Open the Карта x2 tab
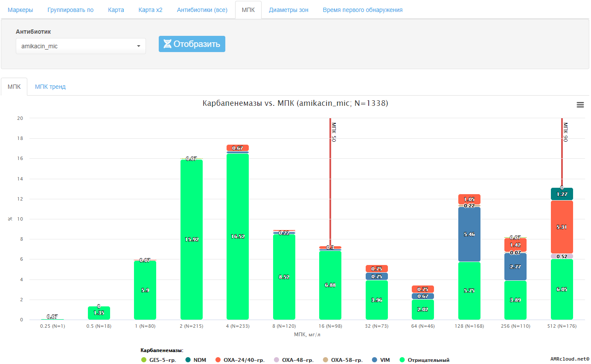This screenshot has height=364, width=591. coord(151,10)
